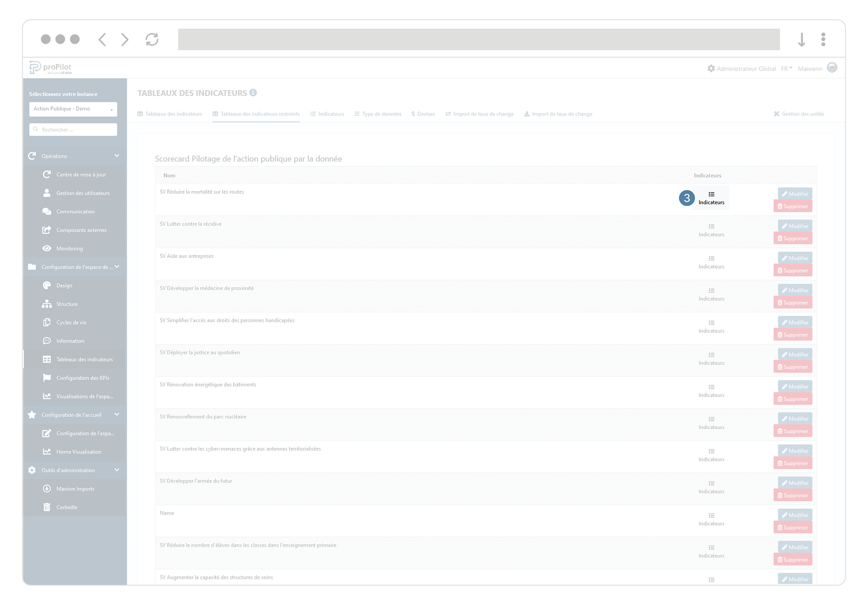
Task: Open Composants externes
Action: [x=81, y=230]
